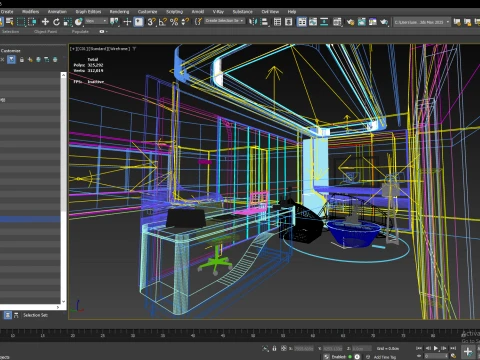Click the Object Paint ribbon tab
Viewport: 480px width, 360px height.
pyautogui.click(x=45, y=32)
